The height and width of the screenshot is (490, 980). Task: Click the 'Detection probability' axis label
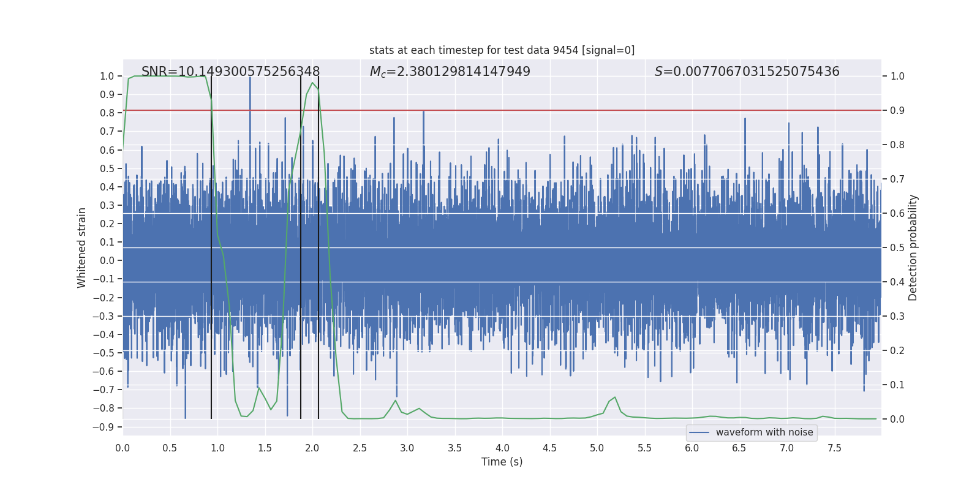(x=913, y=247)
